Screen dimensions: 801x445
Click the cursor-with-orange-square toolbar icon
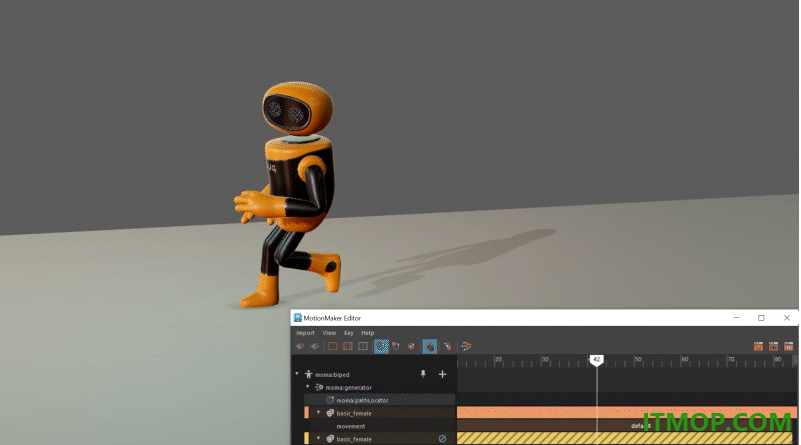tap(447, 346)
